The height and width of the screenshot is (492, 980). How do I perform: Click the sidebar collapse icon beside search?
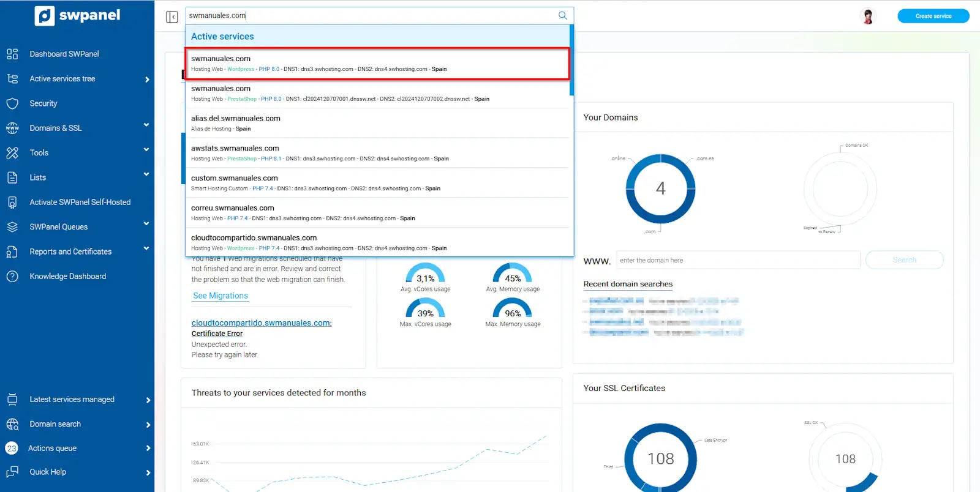171,17
